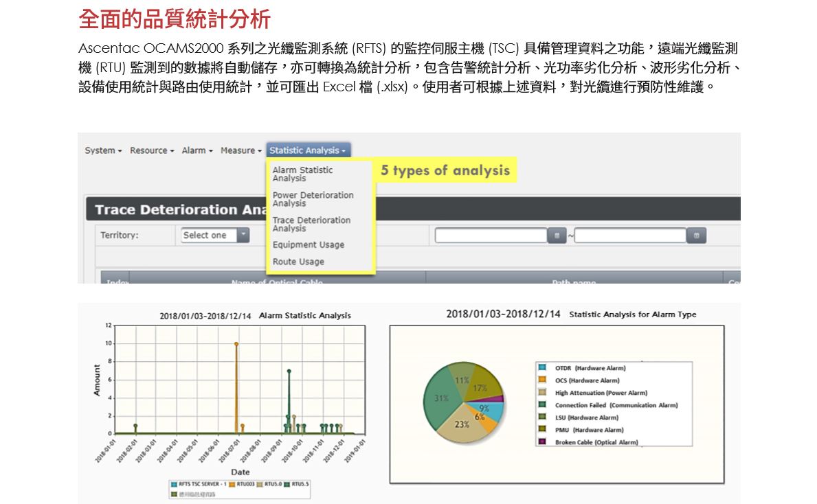The width and height of the screenshot is (817, 504).
Task: Click the start date input field
Action: [x=492, y=236]
